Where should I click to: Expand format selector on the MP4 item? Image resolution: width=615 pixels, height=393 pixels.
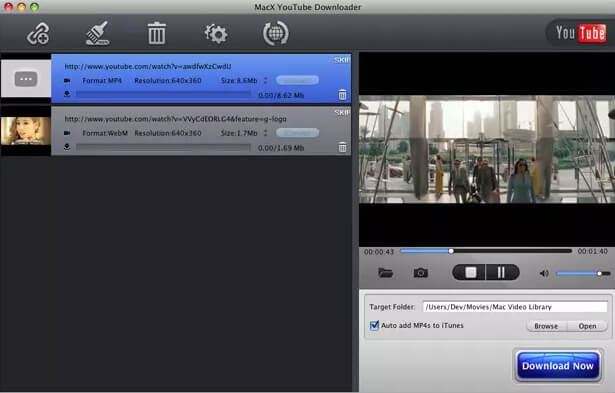click(266, 80)
